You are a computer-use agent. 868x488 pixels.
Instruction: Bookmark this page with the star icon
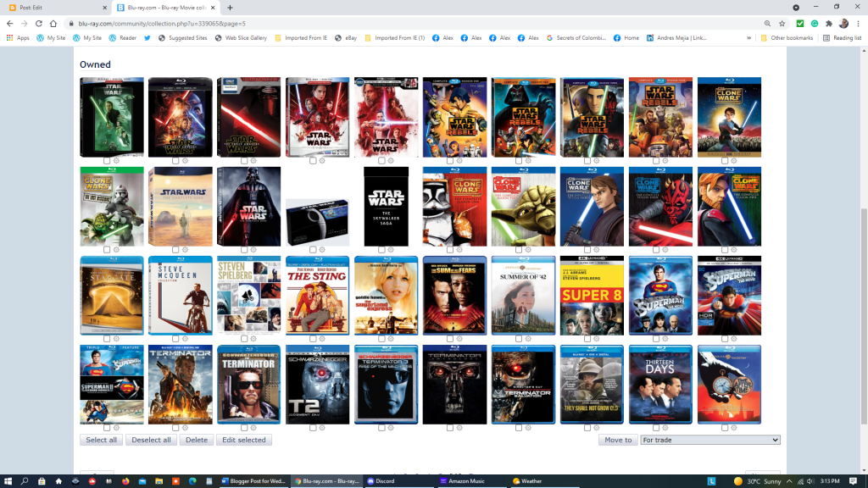coord(782,24)
